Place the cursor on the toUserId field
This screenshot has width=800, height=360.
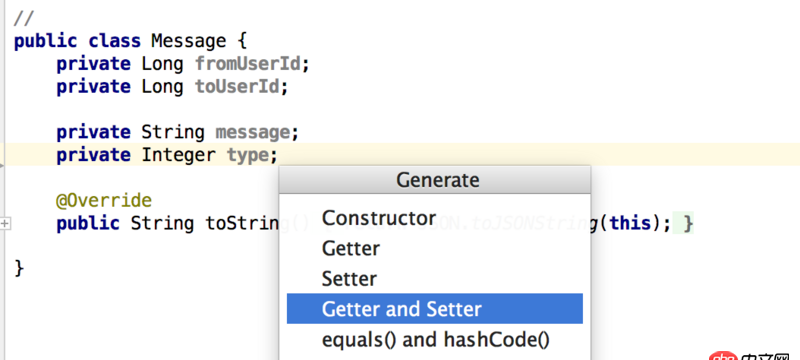pos(236,87)
